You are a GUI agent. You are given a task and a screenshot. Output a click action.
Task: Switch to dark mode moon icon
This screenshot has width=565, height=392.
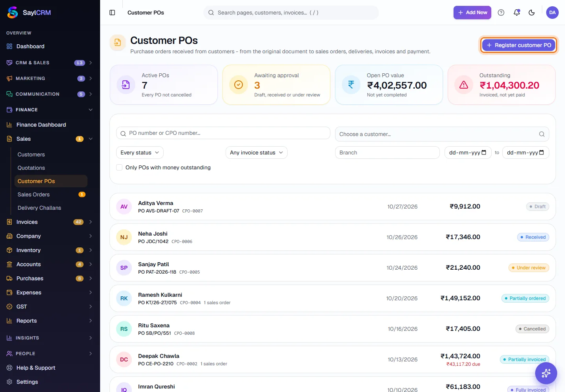532,13
